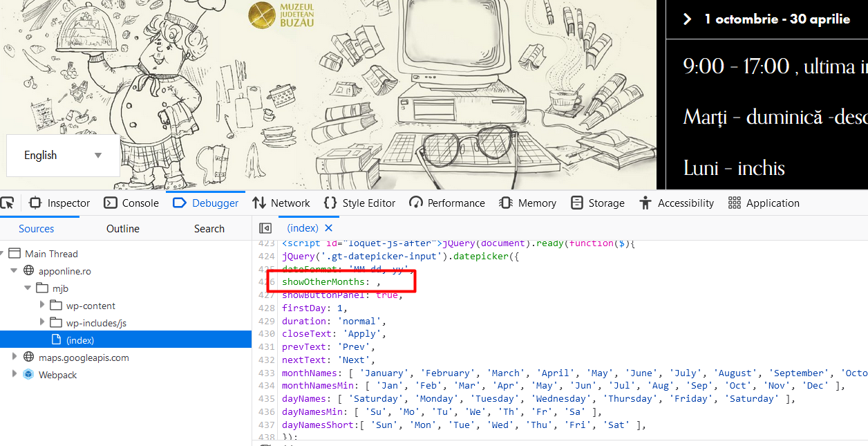Click the "nextText: 'Next'," code line

point(328,360)
